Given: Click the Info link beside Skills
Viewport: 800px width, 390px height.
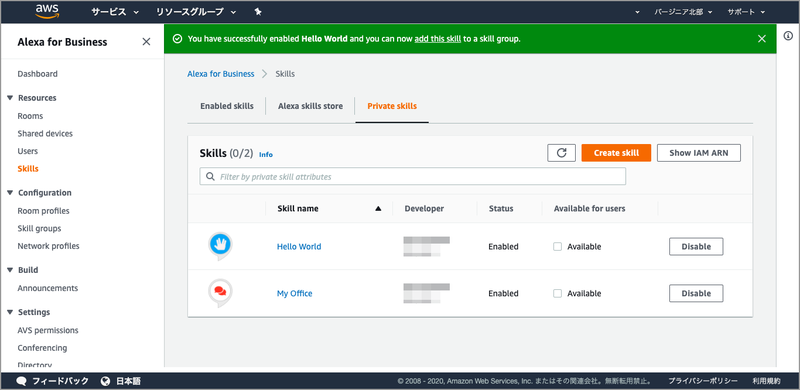Looking at the screenshot, I should coord(266,154).
